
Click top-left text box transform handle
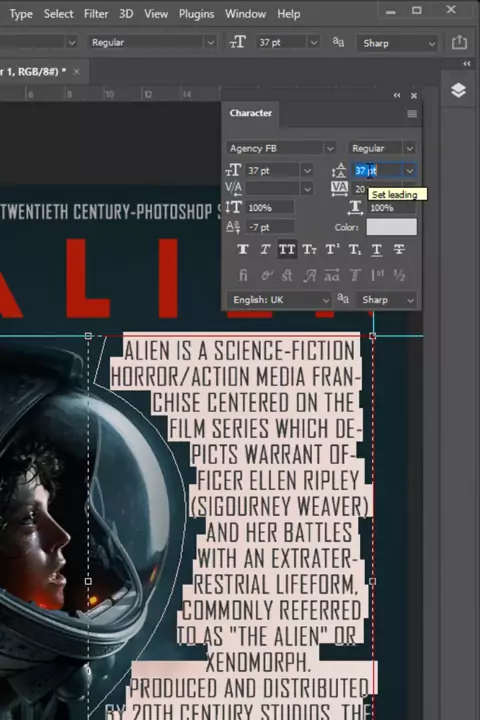click(88, 336)
